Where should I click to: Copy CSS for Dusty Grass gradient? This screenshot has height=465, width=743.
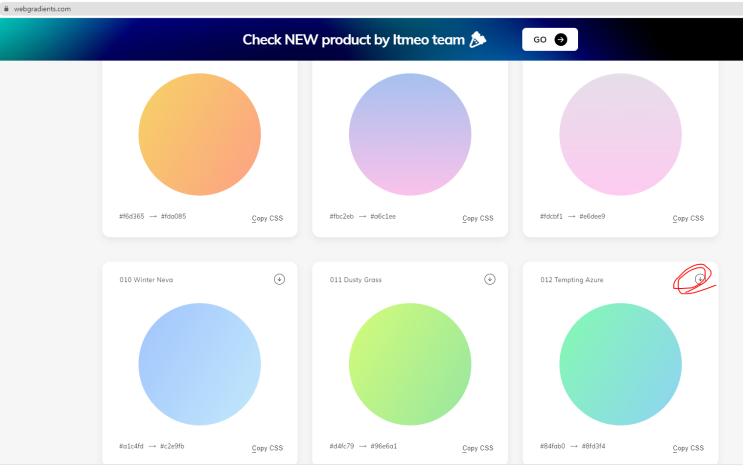tap(478, 448)
